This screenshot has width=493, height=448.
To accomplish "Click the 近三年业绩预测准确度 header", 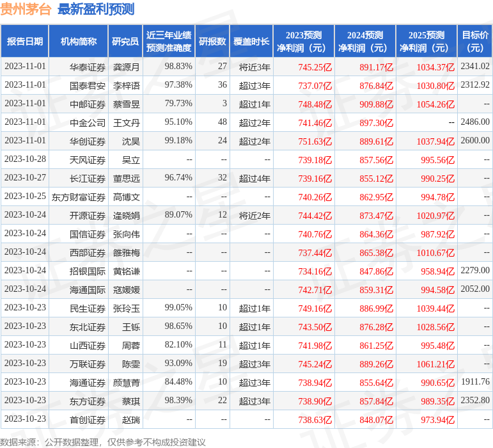I will click(169, 41).
